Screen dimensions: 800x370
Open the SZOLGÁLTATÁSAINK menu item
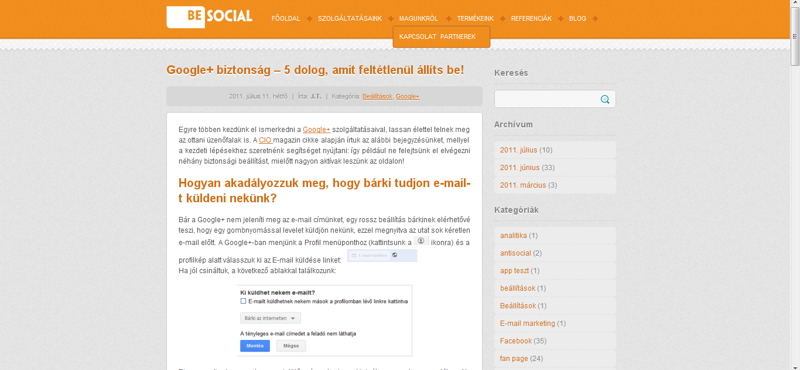coord(349,18)
